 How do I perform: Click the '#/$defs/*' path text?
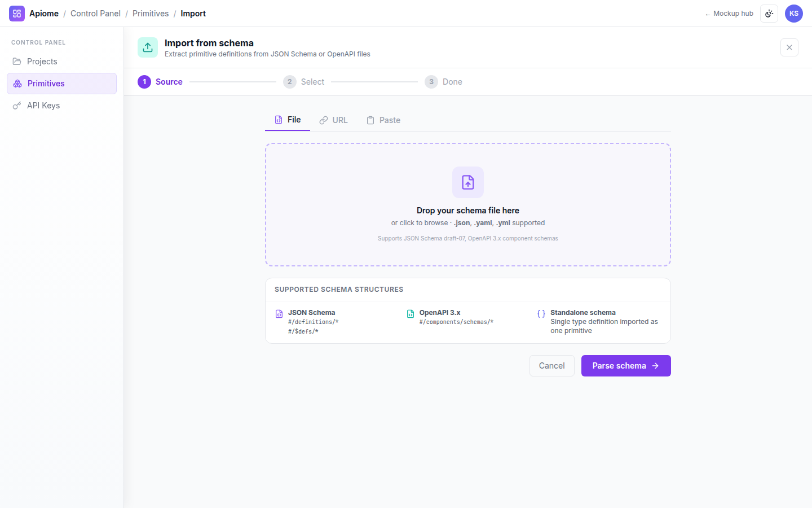pyautogui.click(x=303, y=331)
